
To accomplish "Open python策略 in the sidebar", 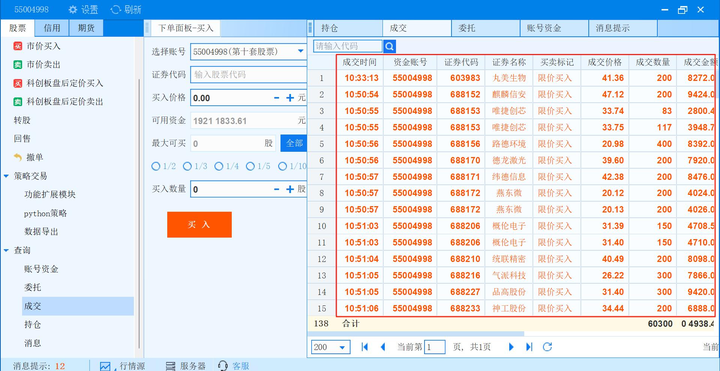I will (x=45, y=214).
